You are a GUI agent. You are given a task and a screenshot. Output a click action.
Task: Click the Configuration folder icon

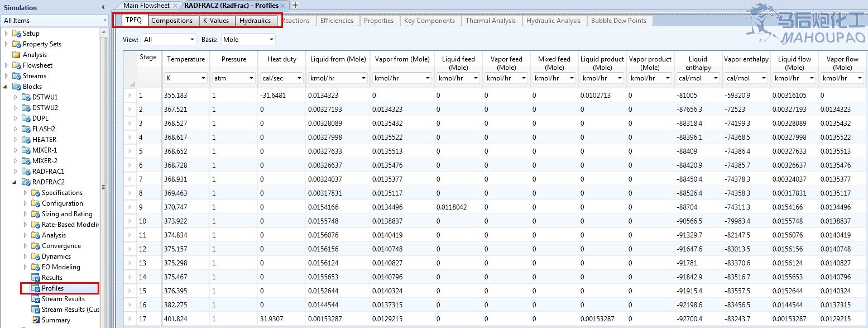point(35,203)
